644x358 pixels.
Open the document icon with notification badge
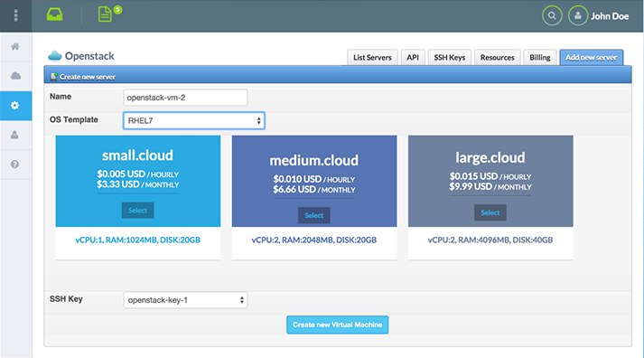click(x=105, y=14)
